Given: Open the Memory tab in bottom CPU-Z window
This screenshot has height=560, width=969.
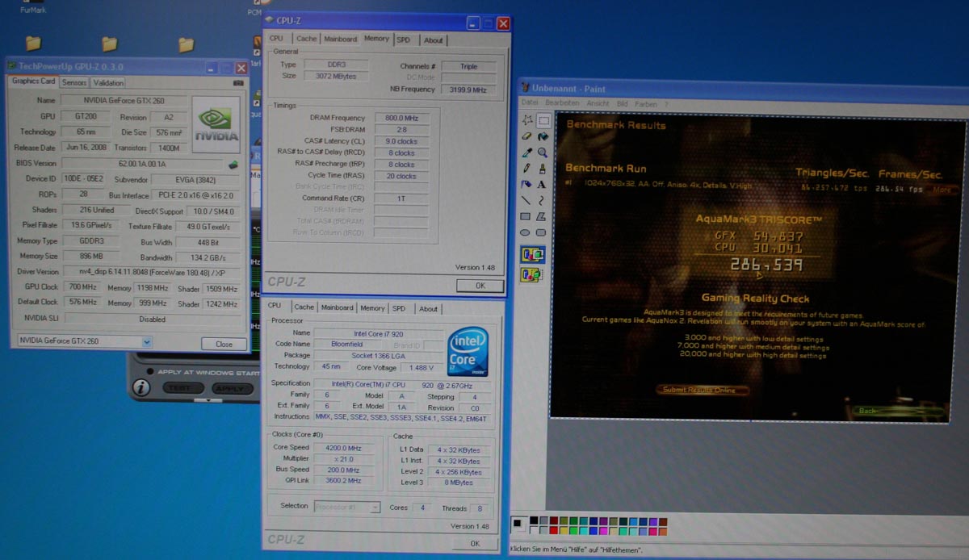Looking at the screenshot, I should tap(372, 308).
